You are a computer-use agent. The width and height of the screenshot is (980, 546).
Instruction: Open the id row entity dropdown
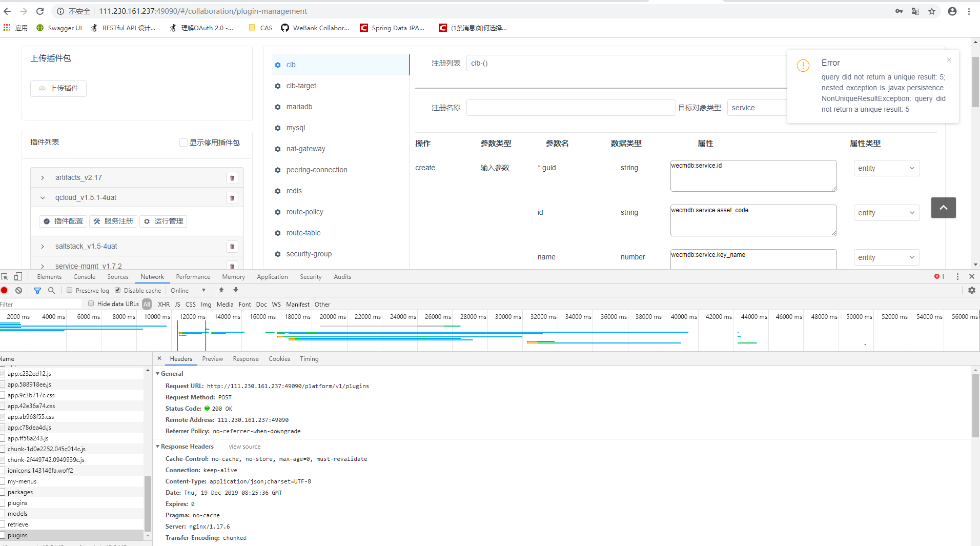pyautogui.click(x=886, y=213)
